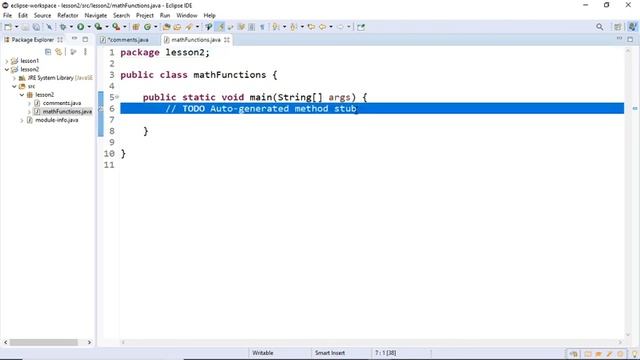
Task: Open the Project menu
Action: coord(144,16)
